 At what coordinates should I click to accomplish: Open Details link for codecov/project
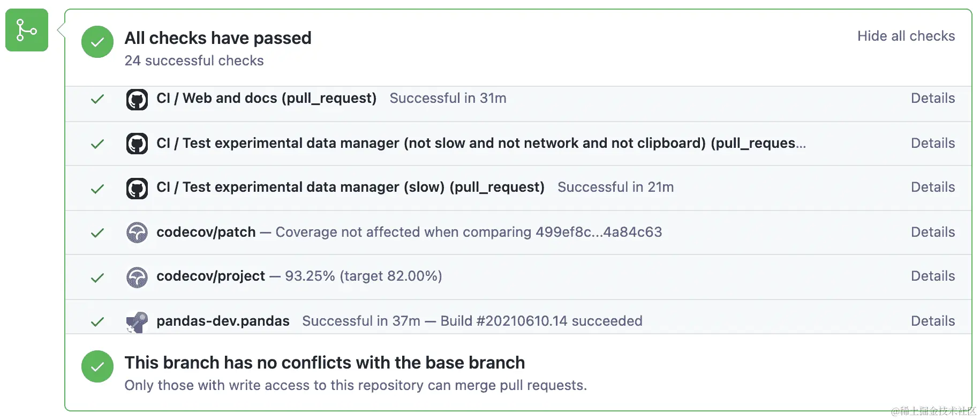click(933, 276)
